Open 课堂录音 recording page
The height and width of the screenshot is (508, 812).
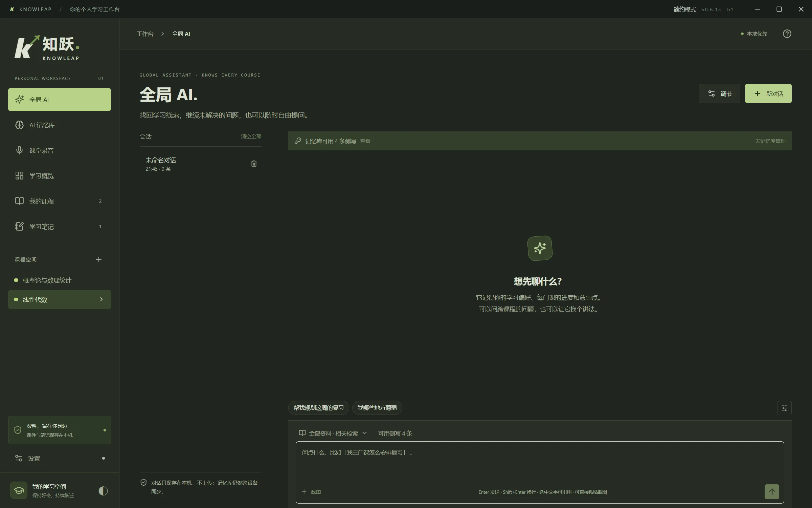(x=60, y=150)
